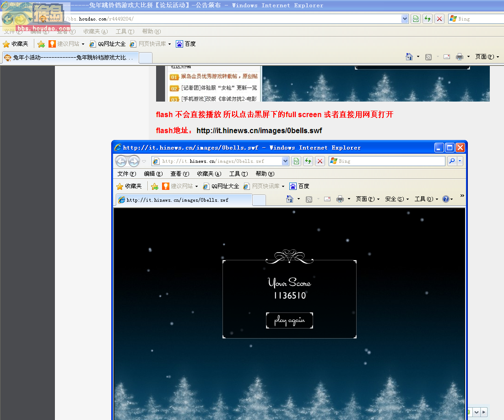Refresh the 0bells.swf window page
This screenshot has height=420, width=504.
(x=308, y=161)
